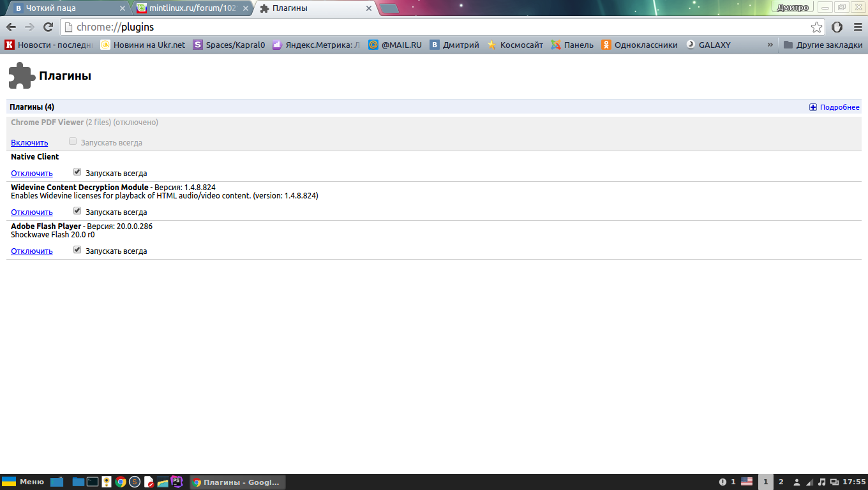Click the chrome://plugins address bar
This screenshot has height=490, width=868.
click(434, 27)
